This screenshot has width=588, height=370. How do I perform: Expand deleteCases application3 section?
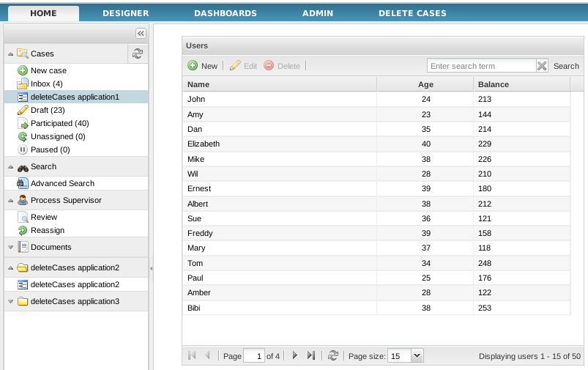point(10,301)
